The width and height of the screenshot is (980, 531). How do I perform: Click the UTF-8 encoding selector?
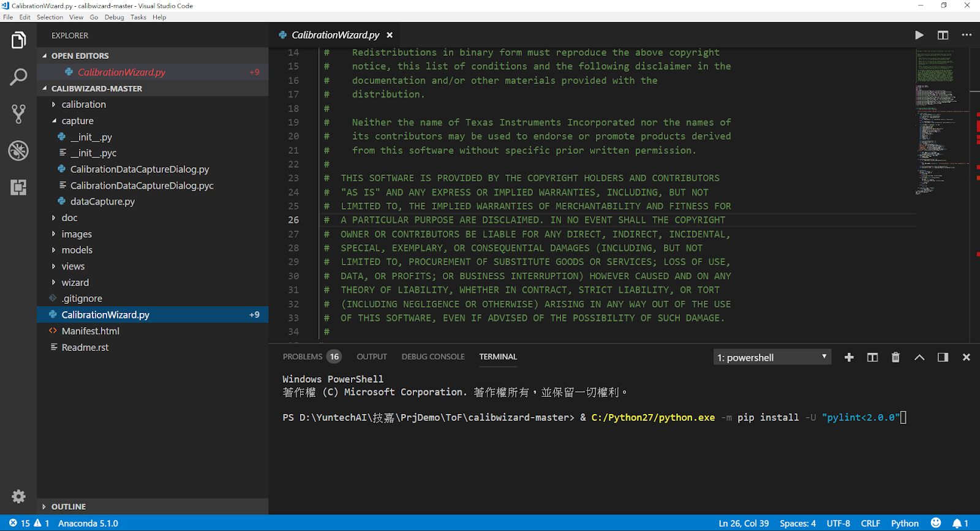(x=839, y=523)
